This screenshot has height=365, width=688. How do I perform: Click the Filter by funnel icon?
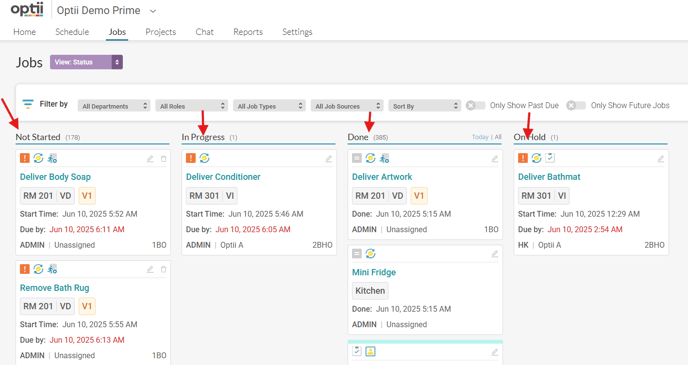tap(28, 104)
